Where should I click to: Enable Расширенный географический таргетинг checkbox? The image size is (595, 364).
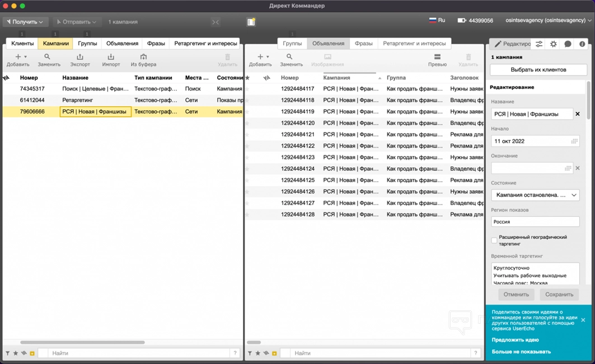[494, 240]
